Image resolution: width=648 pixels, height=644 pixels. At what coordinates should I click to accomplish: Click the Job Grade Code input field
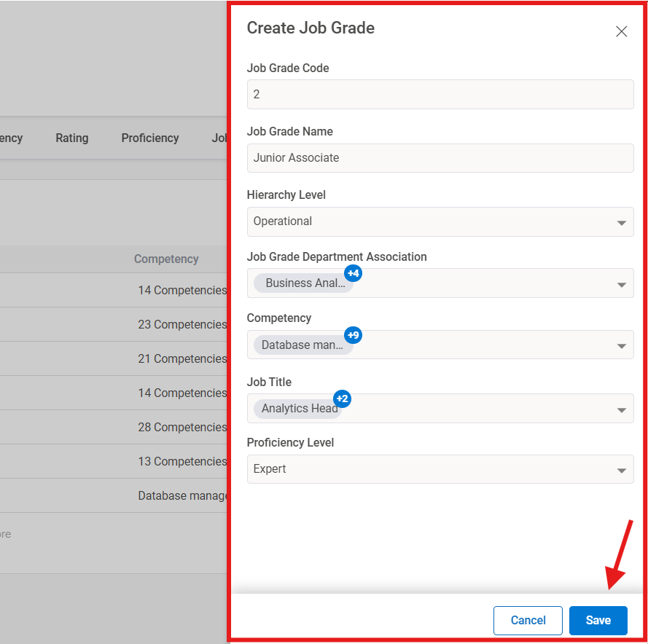pos(440,94)
